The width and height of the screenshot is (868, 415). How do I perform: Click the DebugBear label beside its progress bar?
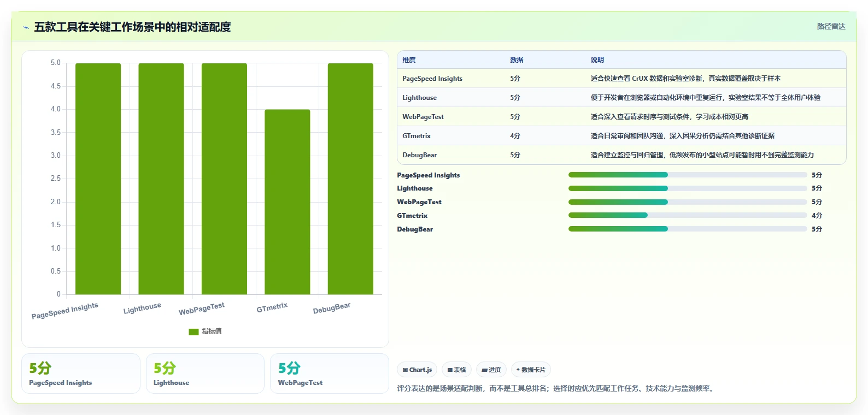(415, 229)
